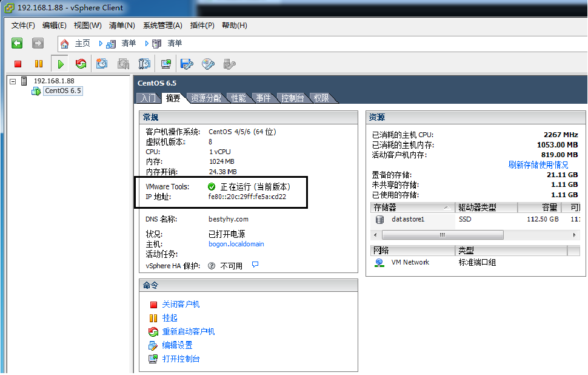Open the bogon.localdomain host link

(236, 244)
